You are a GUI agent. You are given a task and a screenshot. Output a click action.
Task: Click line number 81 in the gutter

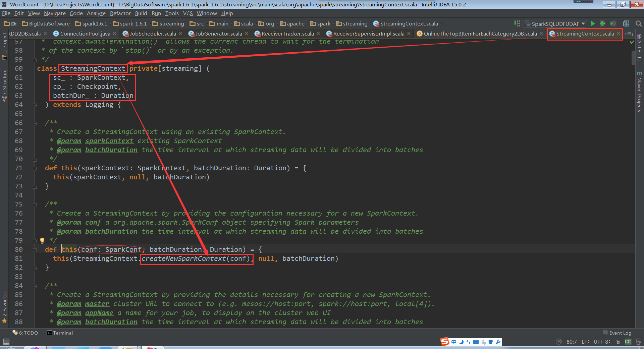pos(19,258)
